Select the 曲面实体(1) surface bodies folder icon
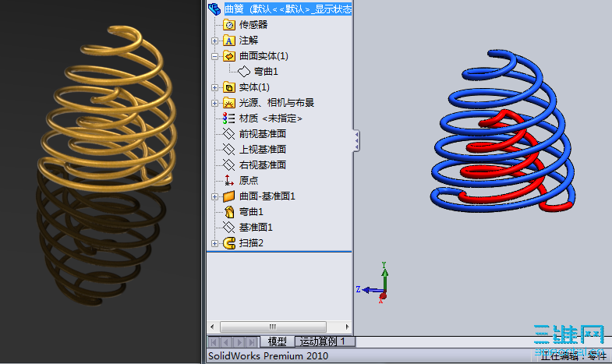612x364 pixels. click(229, 56)
